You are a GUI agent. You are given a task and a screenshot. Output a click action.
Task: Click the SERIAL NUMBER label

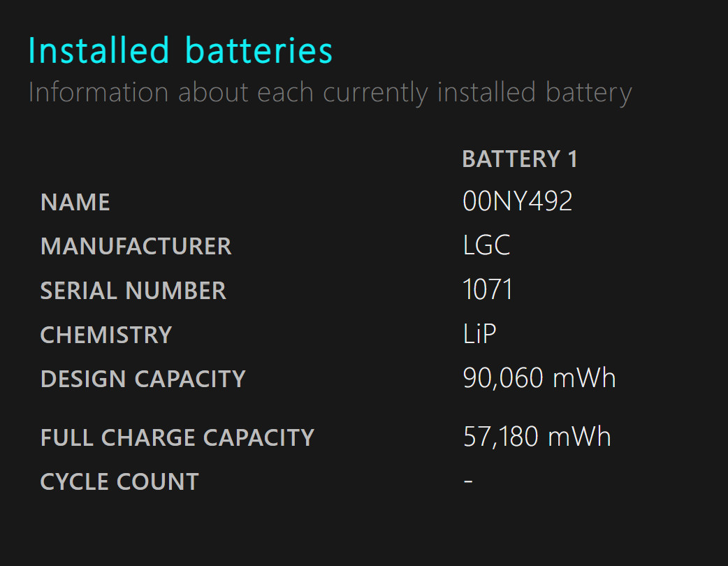point(133,291)
